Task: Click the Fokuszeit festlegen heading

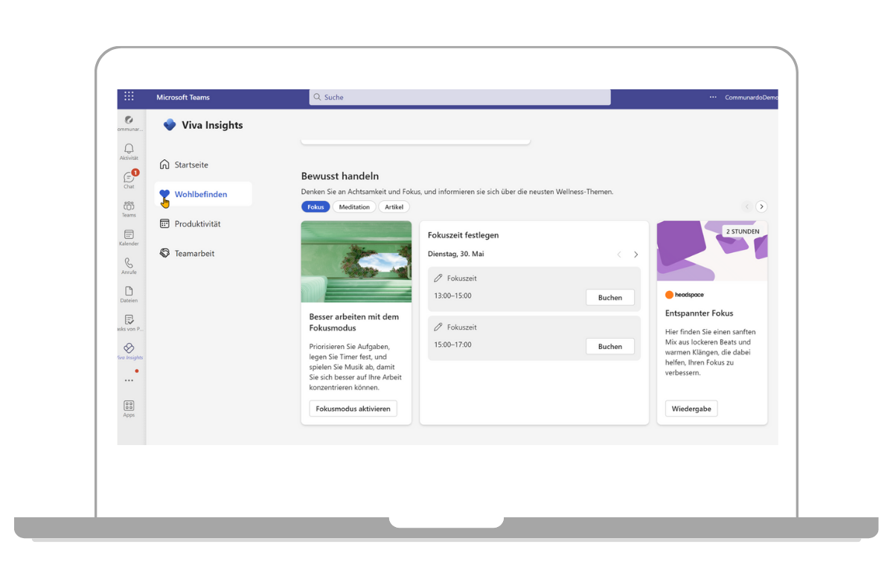Action: [464, 235]
